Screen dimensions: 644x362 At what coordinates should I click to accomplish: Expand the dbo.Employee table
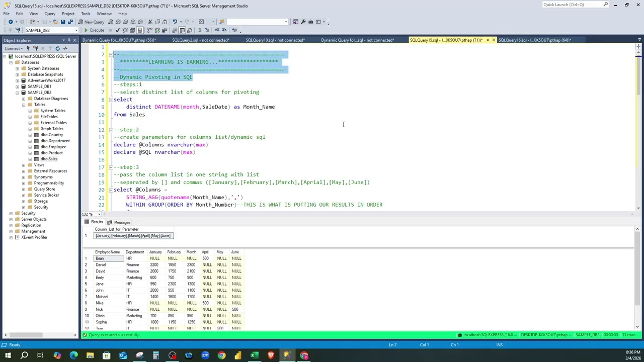[30, 147]
